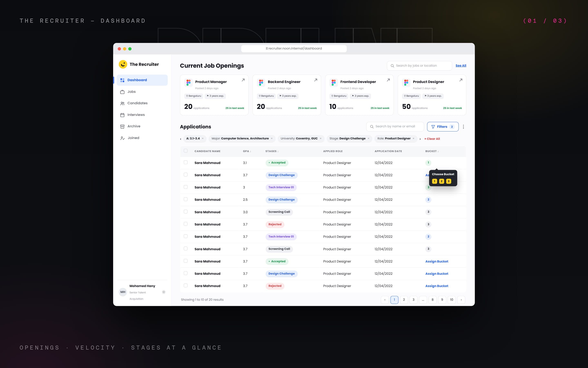Screen dimensions: 588x368
Task: Go to page 8
Action: pyautogui.click(x=432, y=300)
